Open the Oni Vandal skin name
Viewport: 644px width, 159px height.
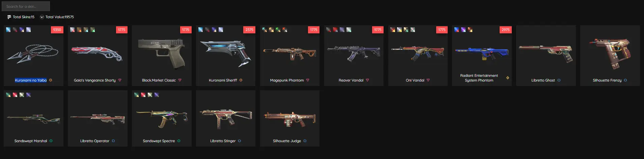point(415,80)
